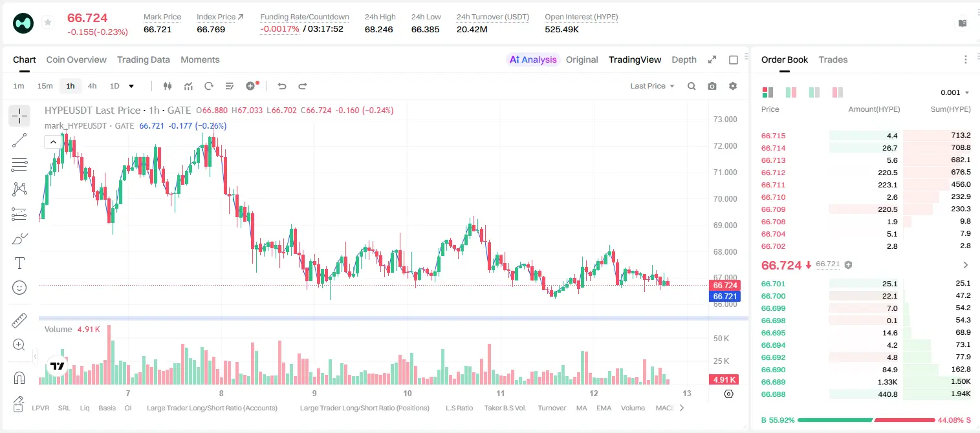The image size is (980, 433).
Task: Open the candlestick chart style selector
Action: 168,86
